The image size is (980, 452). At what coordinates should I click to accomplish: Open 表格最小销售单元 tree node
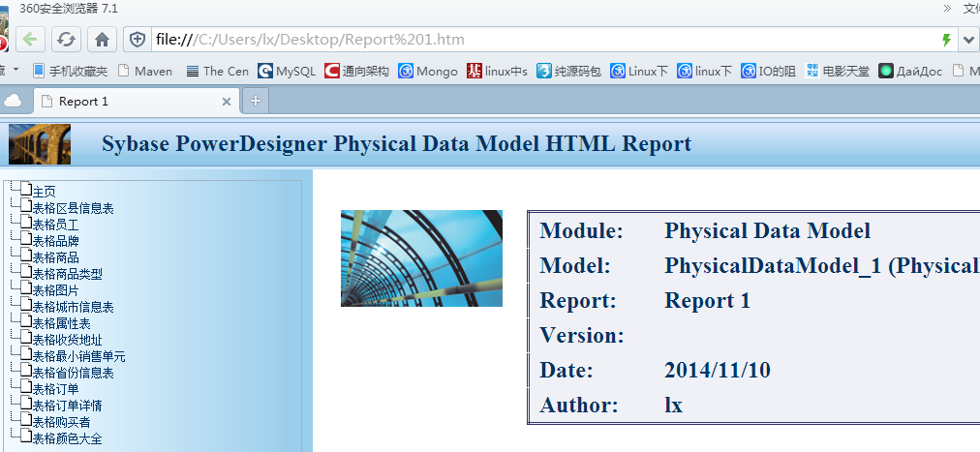[x=78, y=356]
